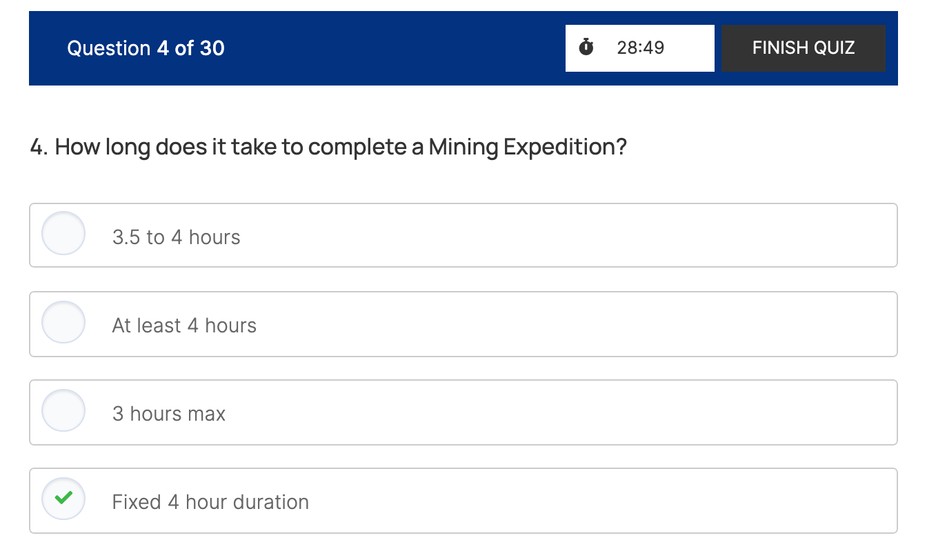Click the stopwatch icon beside the timer
The height and width of the screenshot is (560, 927).
[586, 48]
